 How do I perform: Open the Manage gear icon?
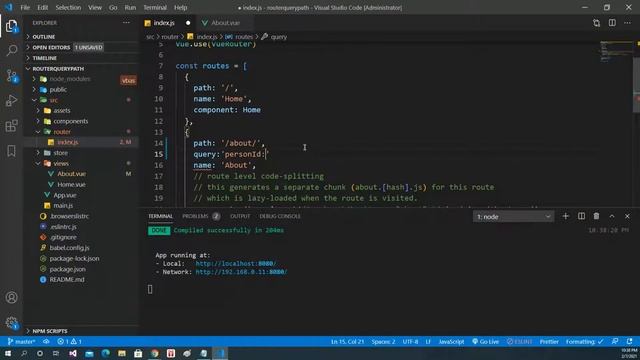click(x=11, y=323)
